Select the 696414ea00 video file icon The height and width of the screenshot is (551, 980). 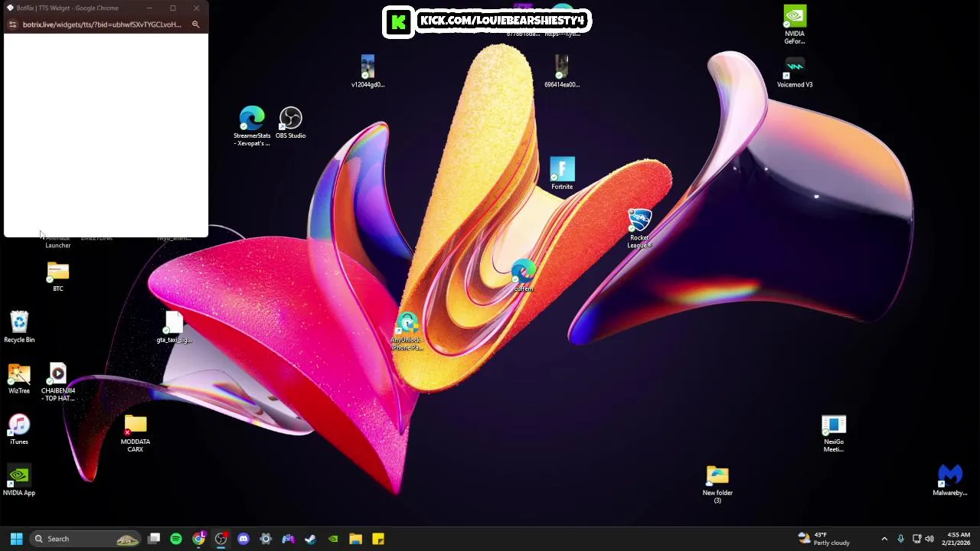(562, 72)
